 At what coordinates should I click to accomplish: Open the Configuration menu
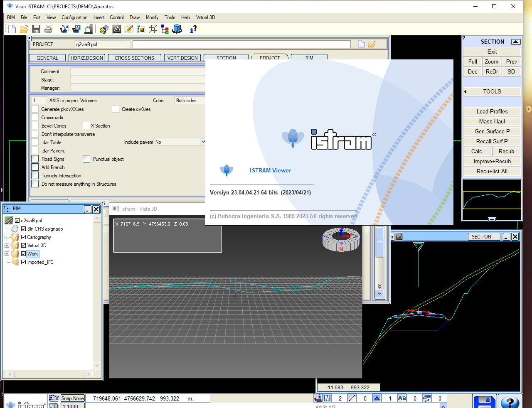point(74,17)
